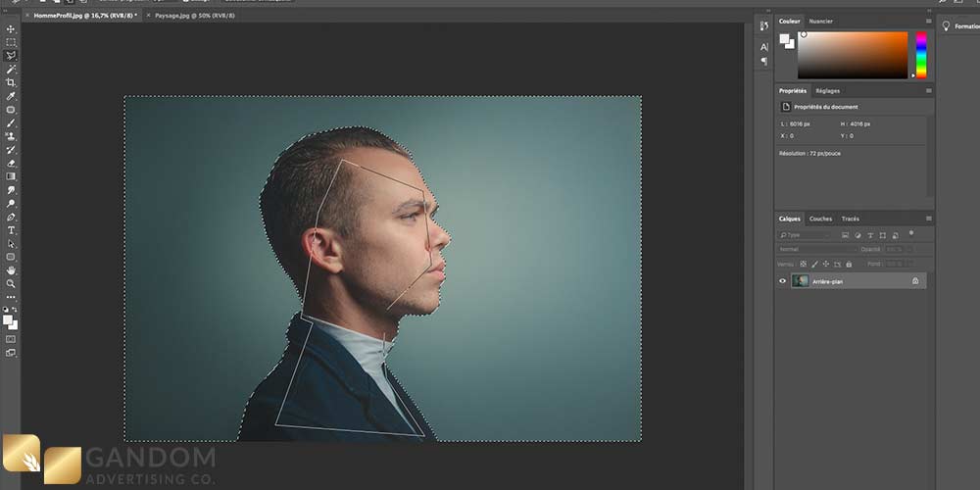Select the Eyedropper tool
This screenshot has height=490, width=980.
11,96
